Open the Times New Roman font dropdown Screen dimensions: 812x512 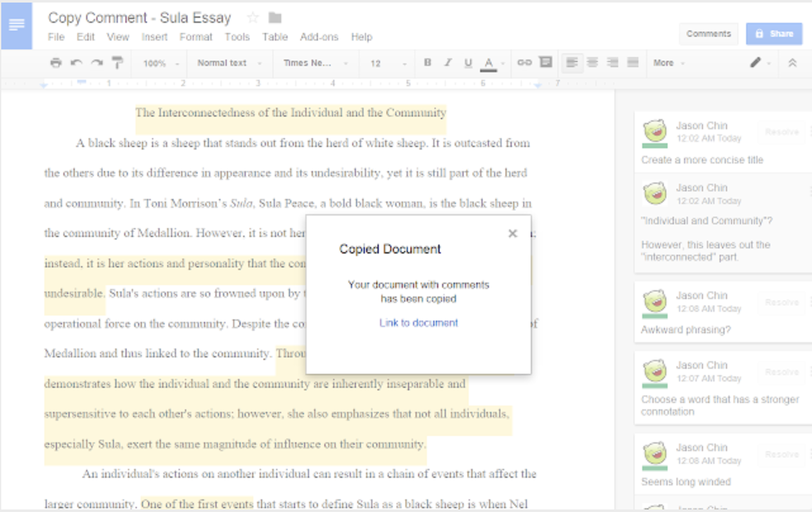(315, 63)
